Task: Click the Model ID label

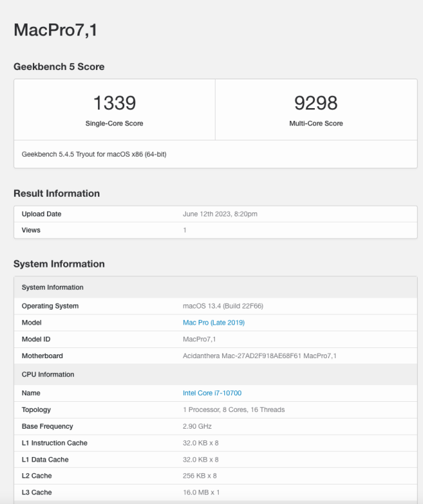Action: click(x=36, y=339)
